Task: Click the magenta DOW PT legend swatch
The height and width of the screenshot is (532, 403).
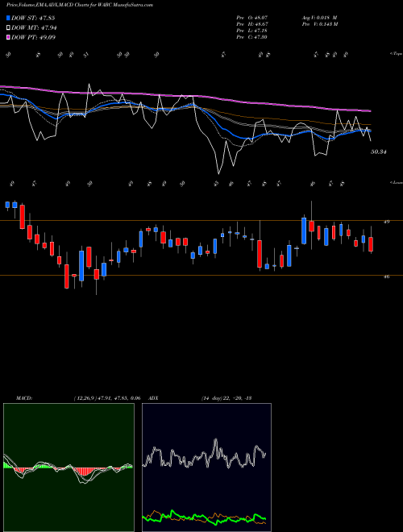Action: (9, 37)
